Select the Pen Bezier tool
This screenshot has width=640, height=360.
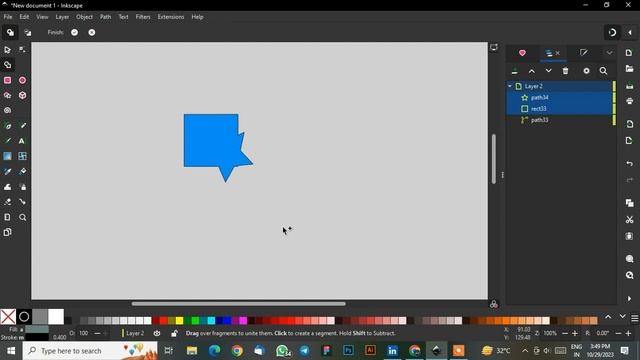point(7,126)
